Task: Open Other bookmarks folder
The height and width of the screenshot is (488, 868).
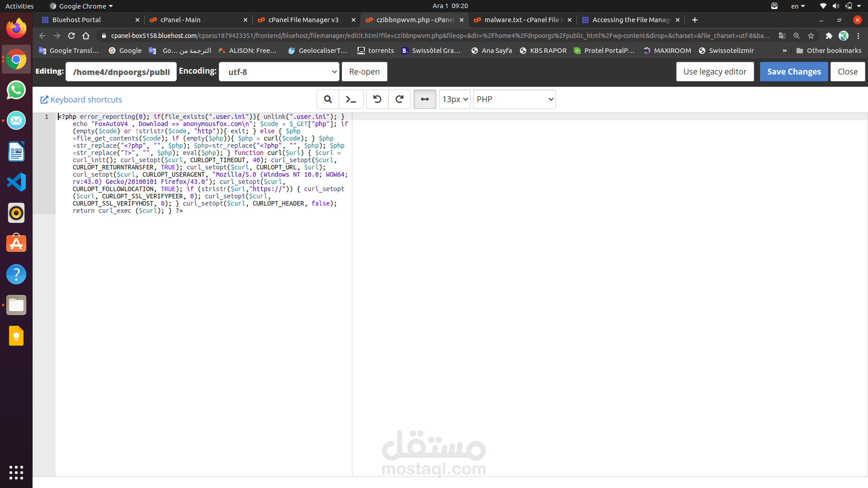Action: pos(829,51)
